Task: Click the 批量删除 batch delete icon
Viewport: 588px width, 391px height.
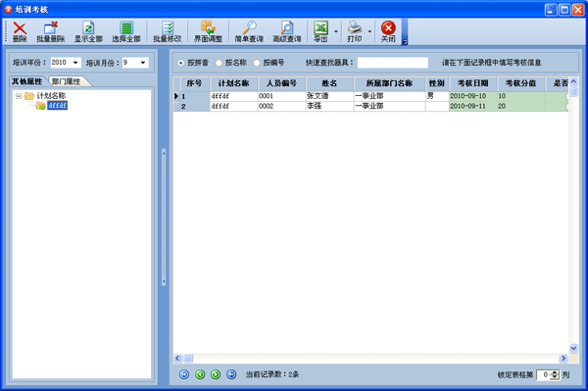Action: coord(51,32)
